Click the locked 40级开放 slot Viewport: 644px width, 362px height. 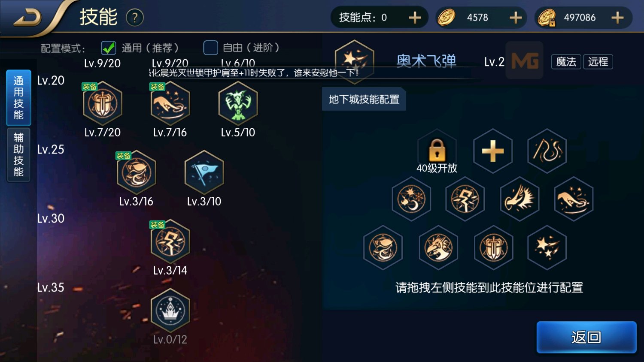(437, 151)
